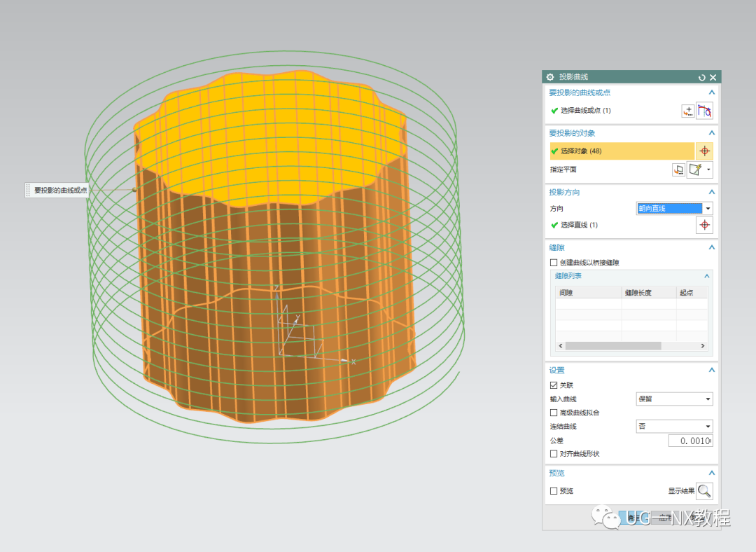Open the plane dialog icon beside 指定平面
This screenshot has height=552, width=756.
[x=679, y=170]
